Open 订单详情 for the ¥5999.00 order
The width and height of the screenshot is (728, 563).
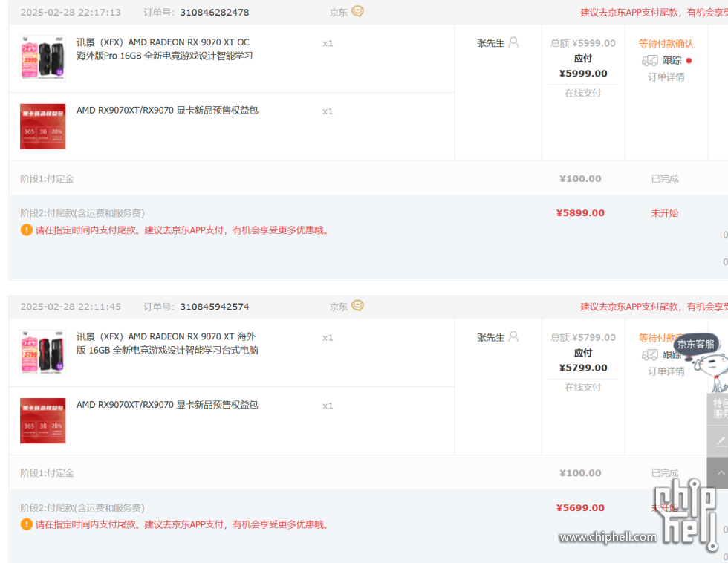(666, 77)
